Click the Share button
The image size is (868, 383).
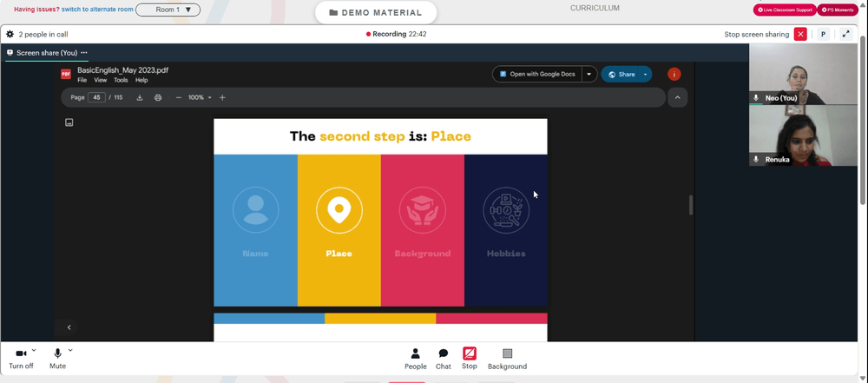[x=621, y=75]
